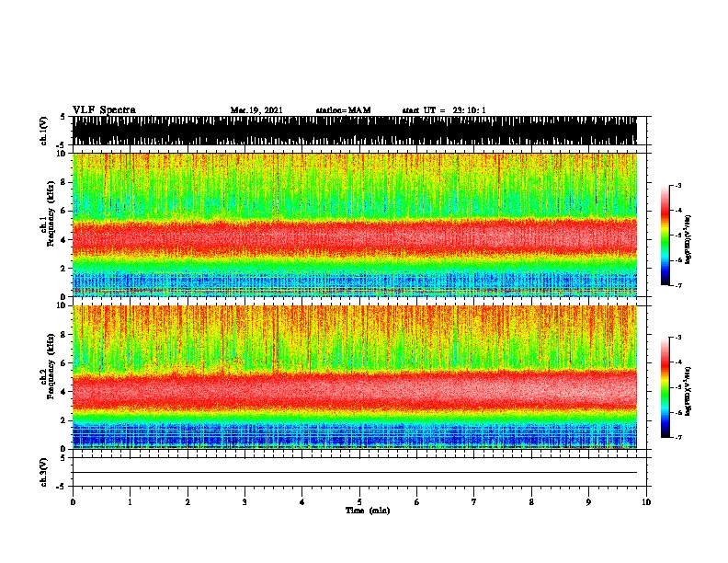Click the ch.1 frequency axis tick "8"
This screenshot has height=563, width=728.
point(64,182)
